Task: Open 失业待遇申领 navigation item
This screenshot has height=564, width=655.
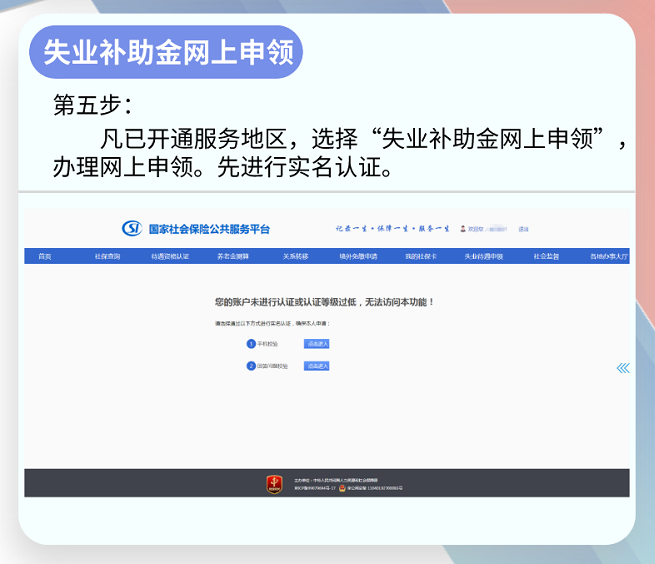Action: [x=483, y=257]
